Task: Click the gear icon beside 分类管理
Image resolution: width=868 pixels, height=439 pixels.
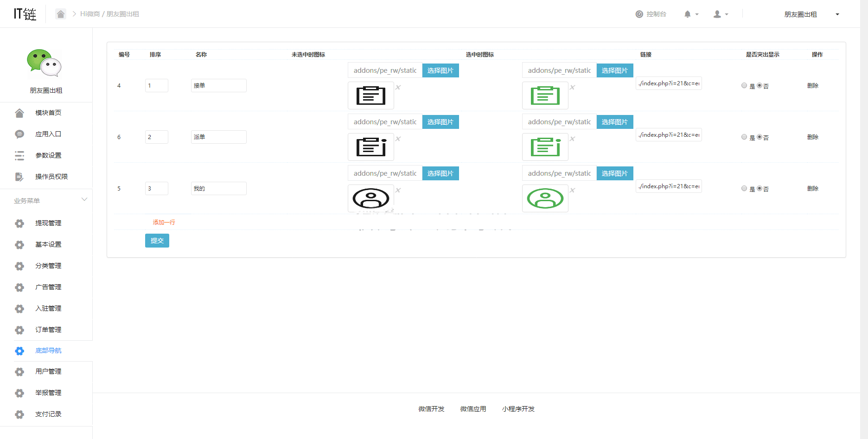Action: [x=19, y=266]
